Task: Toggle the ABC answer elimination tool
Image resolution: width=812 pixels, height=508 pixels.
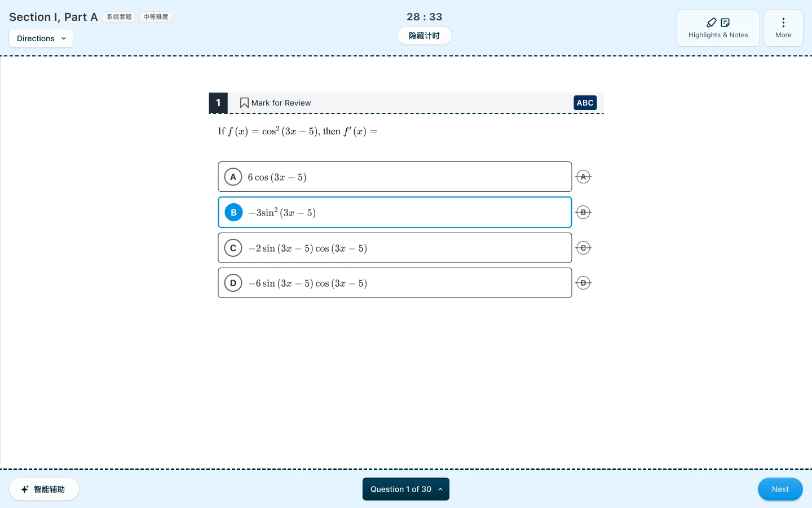Action: (585, 103)
